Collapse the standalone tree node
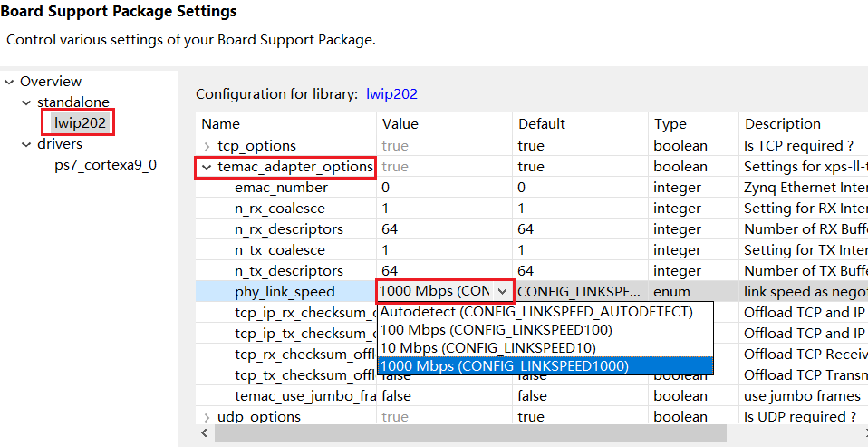 click(26, 102)
